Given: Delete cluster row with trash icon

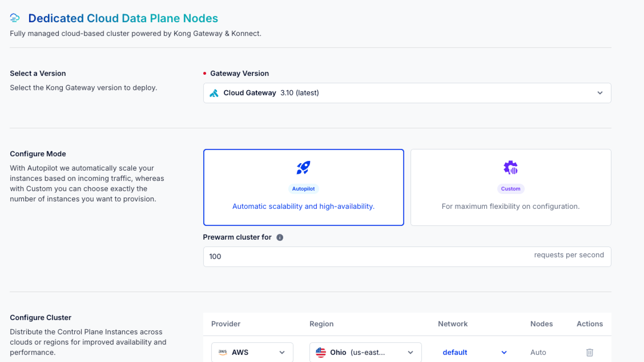Looking at the screenshot, I should 589,352.
